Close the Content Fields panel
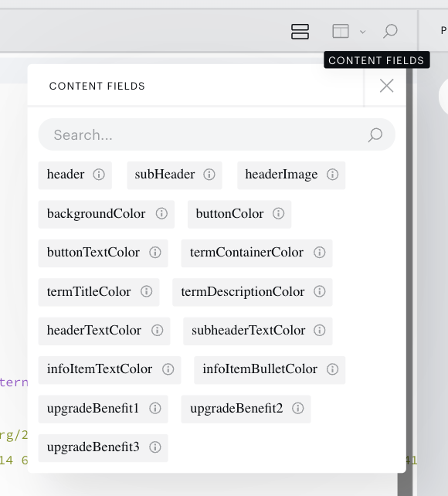 [386, 86]
